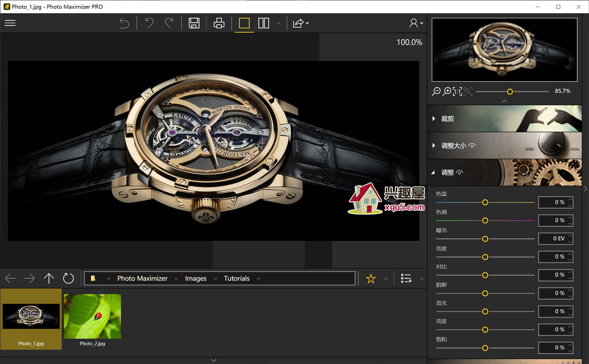Switch to single view mode
Screen dimensions: 589x364
click(x=244, y=23)
